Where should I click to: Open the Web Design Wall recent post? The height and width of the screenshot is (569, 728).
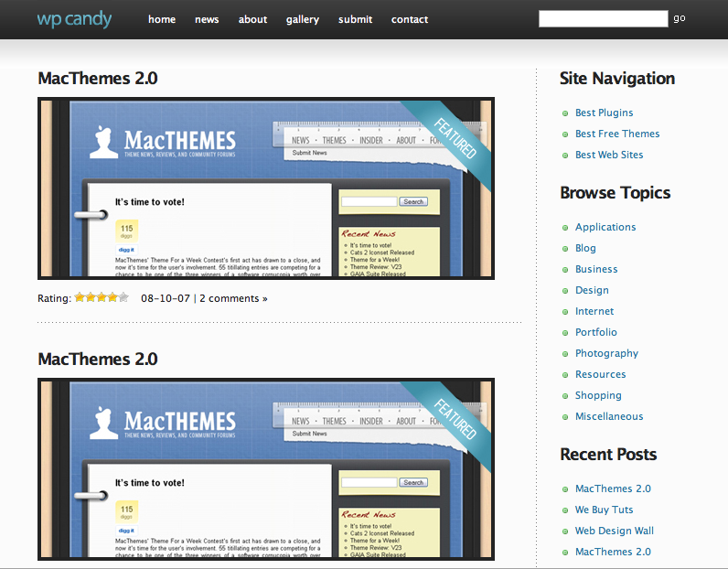coord(615,531)
